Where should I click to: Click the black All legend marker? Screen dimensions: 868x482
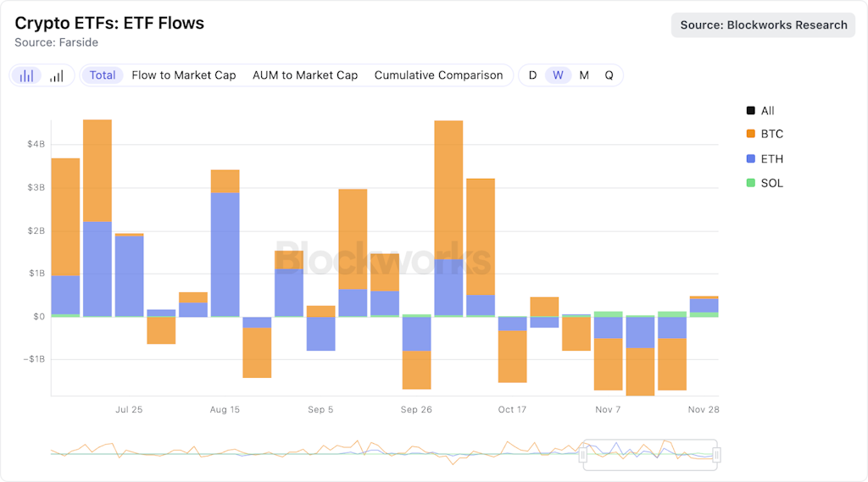click(750, 111)
